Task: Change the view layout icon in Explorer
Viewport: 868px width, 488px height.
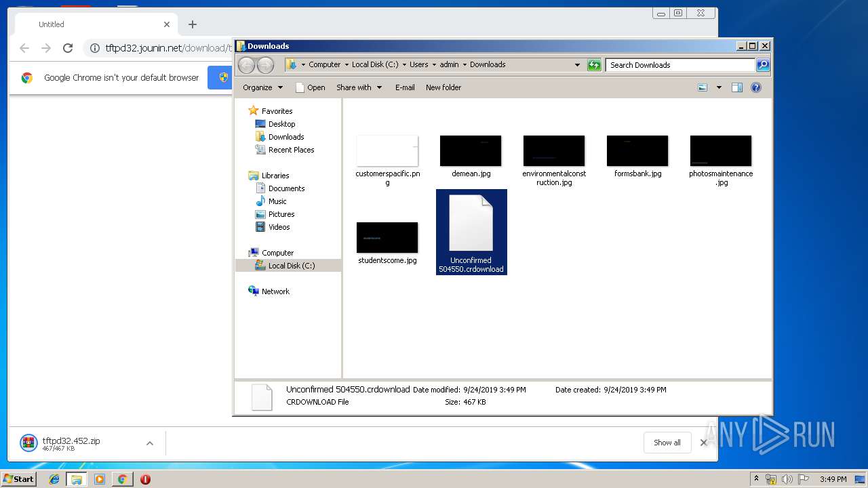Action: click(703, 87)
